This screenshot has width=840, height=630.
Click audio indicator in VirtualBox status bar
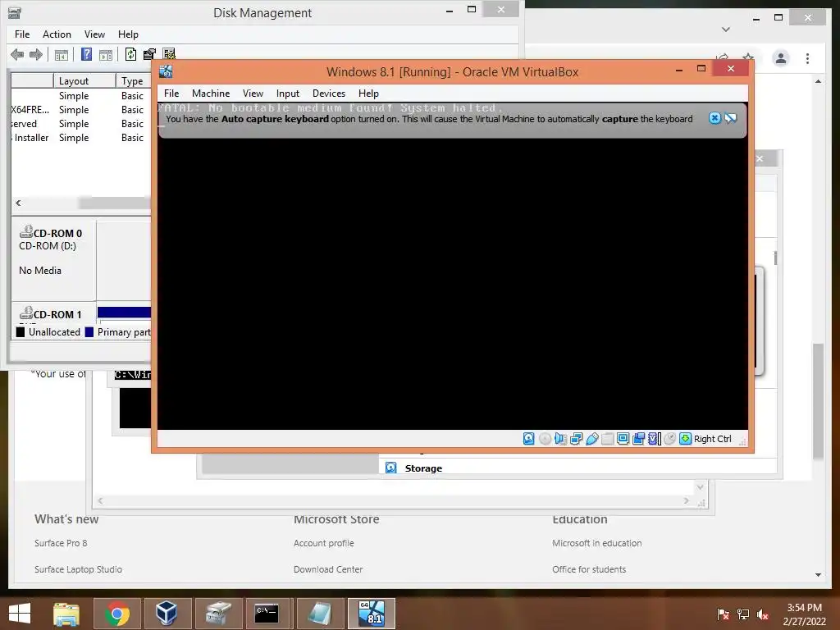(560, 439)
